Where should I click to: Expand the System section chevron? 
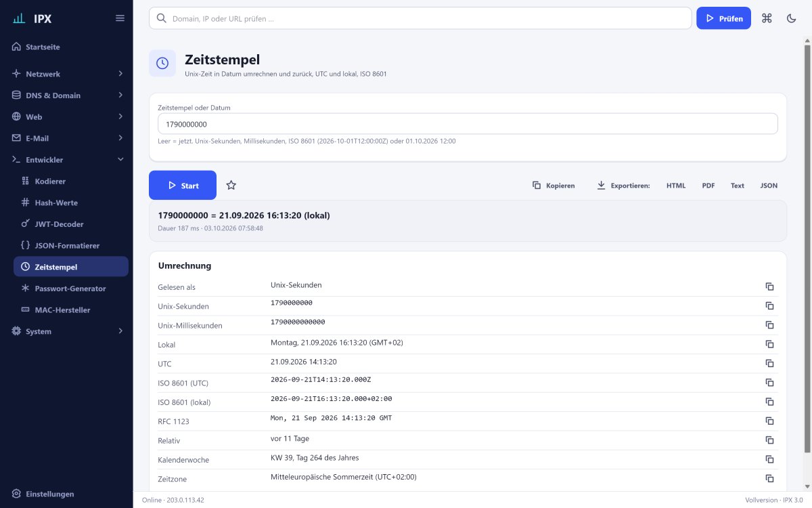120,331
